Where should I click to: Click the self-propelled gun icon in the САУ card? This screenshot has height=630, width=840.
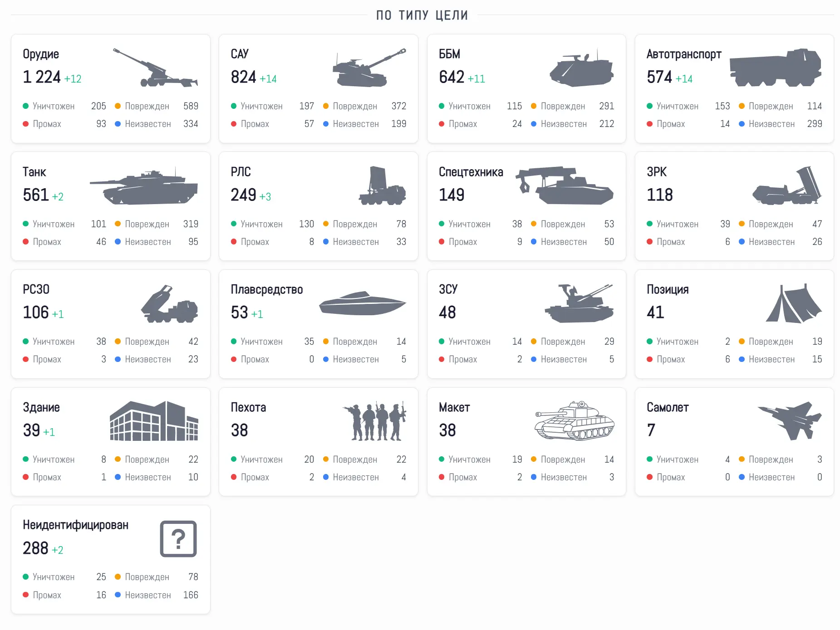369,68
